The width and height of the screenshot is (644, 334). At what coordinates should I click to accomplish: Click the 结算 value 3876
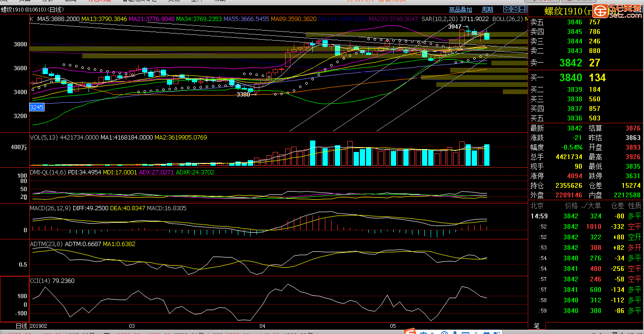pos(633,128)
